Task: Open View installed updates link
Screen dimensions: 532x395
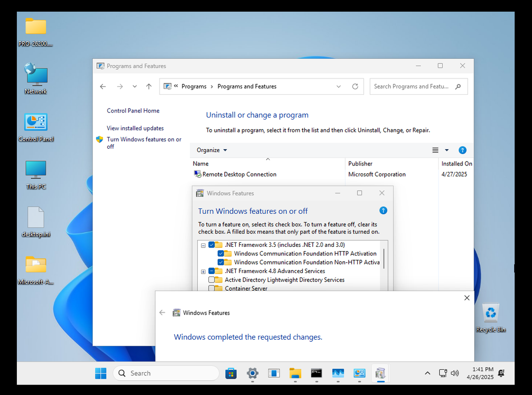Action: tap(135, 128)
